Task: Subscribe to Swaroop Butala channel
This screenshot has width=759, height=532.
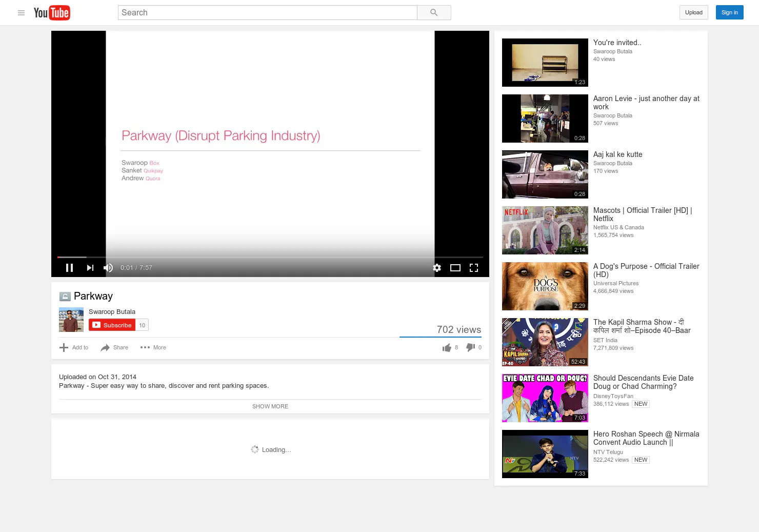Action: click(112, 325)
